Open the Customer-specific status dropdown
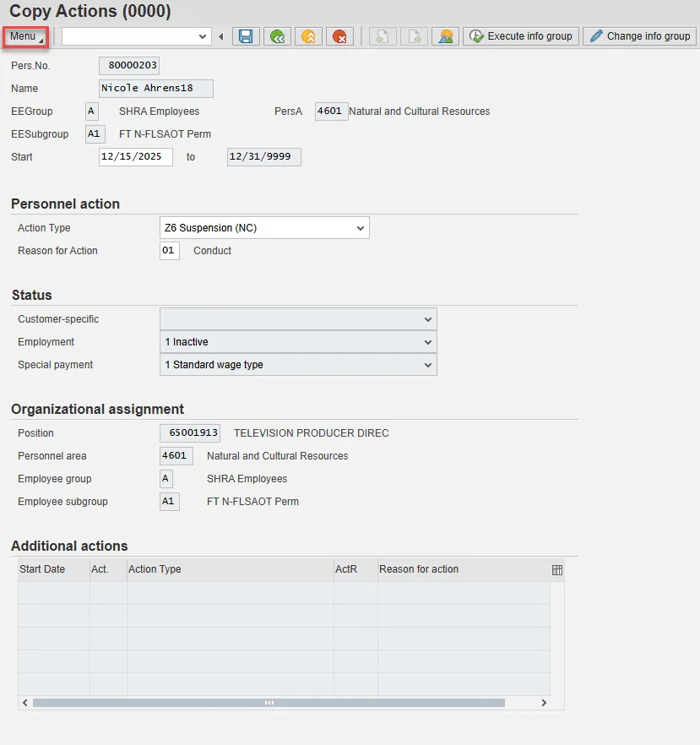This screenshot has height=745, width=700. [x=428, y=319]
